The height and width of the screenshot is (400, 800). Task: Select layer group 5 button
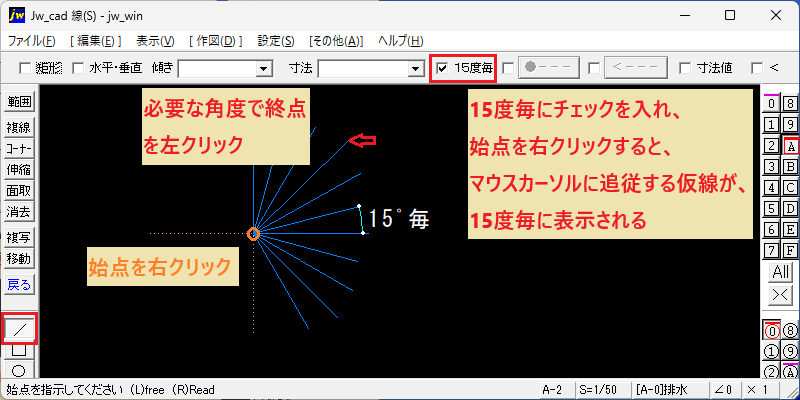[772, 209]
